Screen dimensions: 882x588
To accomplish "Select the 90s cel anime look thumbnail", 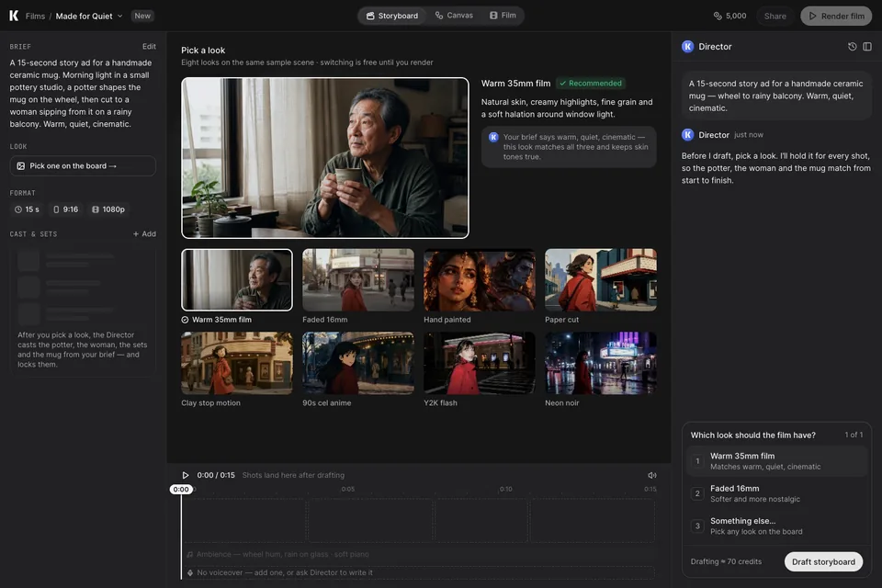I will [358, 363].
